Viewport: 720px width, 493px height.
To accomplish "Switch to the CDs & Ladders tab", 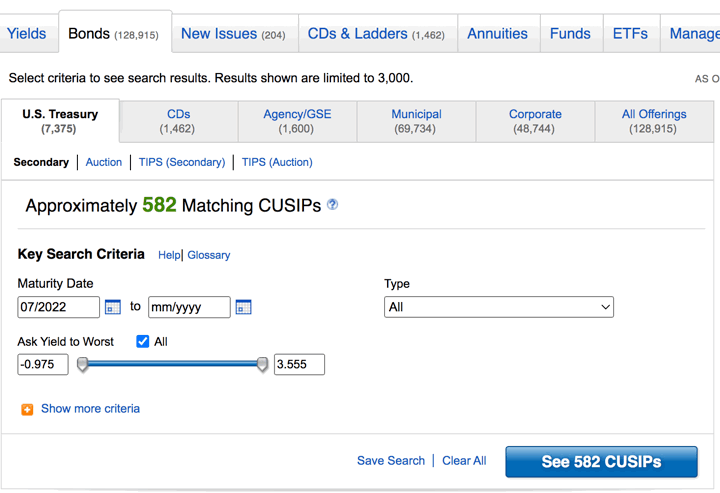I will [x=375, y=34].
